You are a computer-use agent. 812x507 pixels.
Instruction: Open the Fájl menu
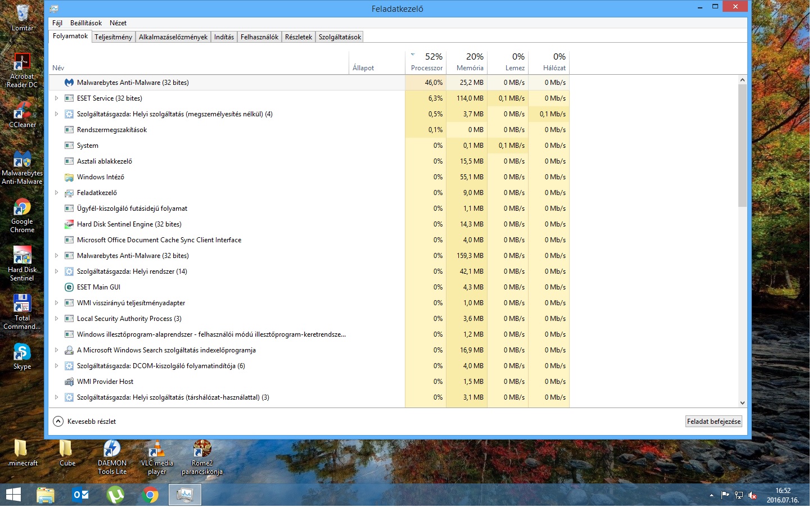[x=57, y=23]
